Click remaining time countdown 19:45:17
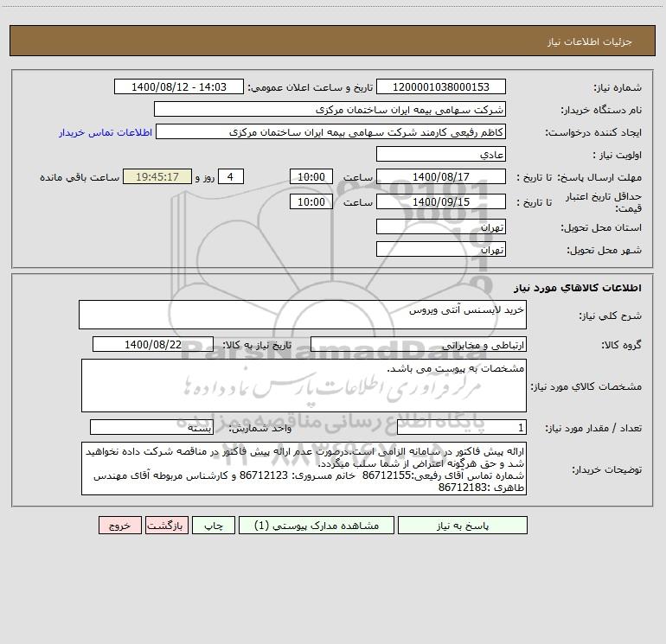Image resolution: width=666 pixels, height=644 pixels. coord(157,177)
